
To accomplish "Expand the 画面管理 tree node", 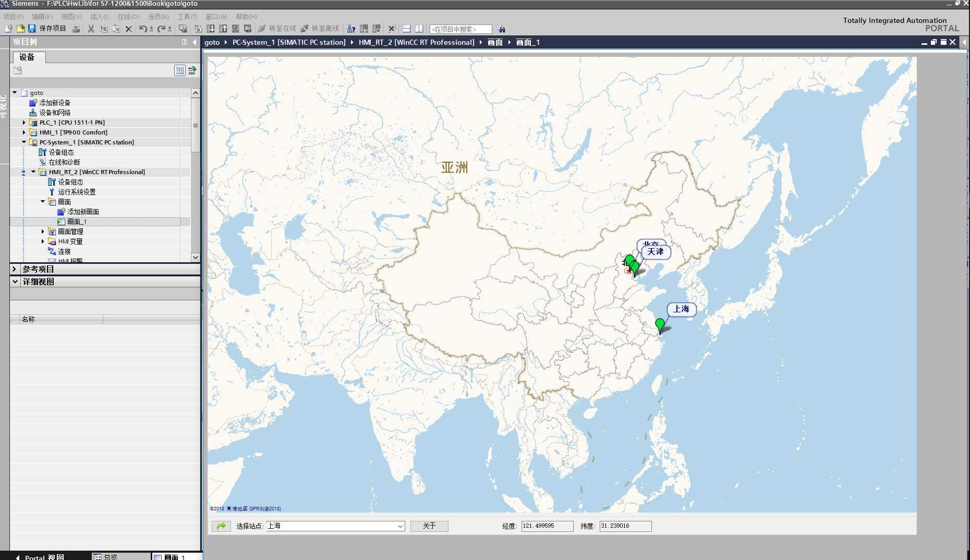I will pyautogui.click(x=43, y=232).
